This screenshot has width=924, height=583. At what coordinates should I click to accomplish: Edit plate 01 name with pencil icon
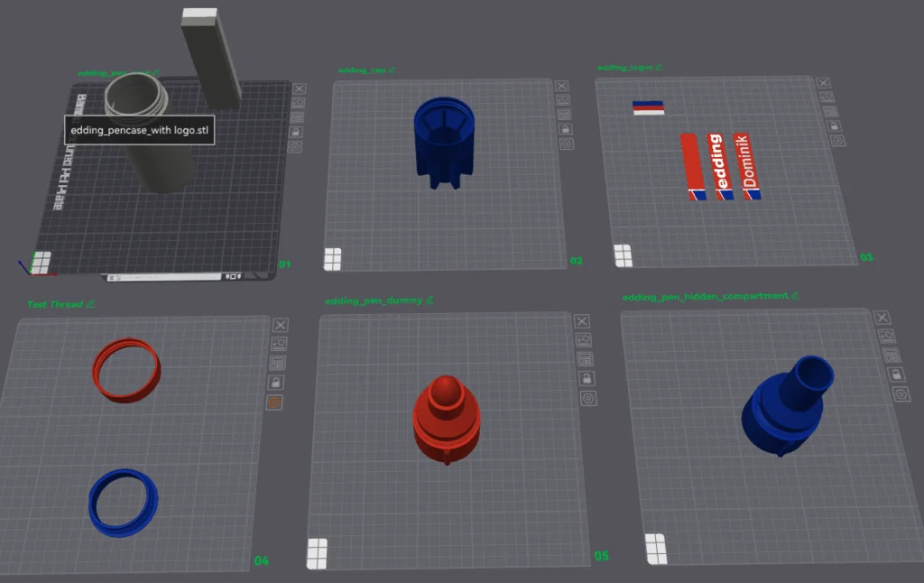[x=155, y=73]
